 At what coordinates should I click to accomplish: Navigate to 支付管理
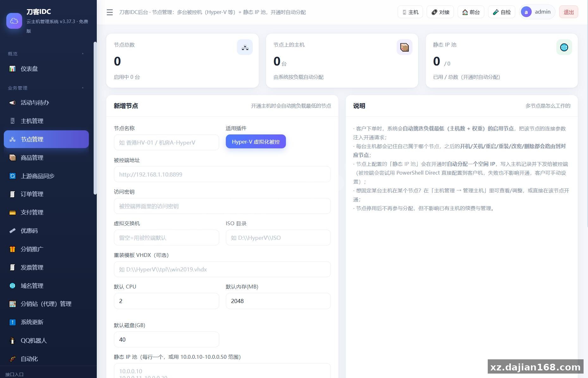[46, 212]
